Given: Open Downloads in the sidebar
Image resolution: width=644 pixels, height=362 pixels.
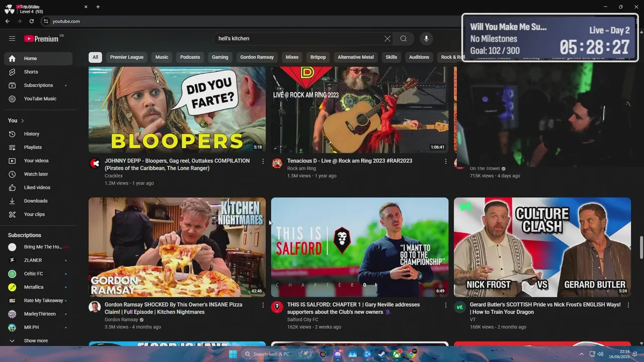Looking at the screenshot, I should point(38,201).
